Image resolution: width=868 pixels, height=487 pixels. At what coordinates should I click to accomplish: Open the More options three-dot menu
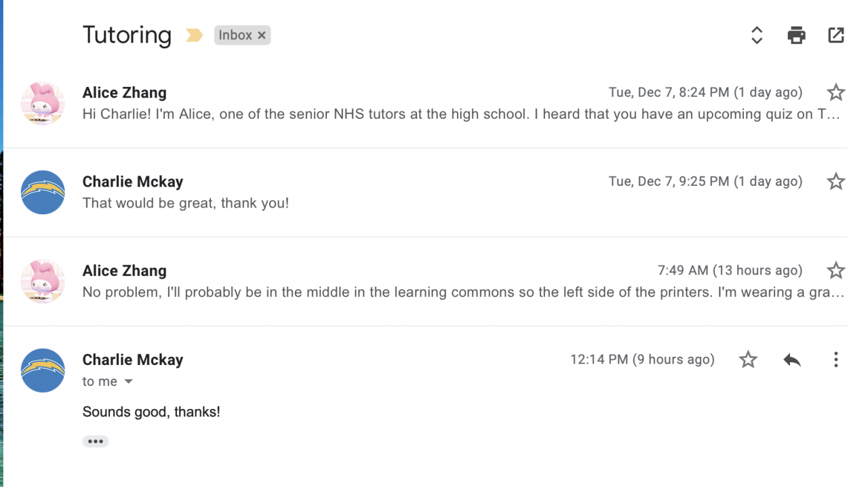coord(835,359)
